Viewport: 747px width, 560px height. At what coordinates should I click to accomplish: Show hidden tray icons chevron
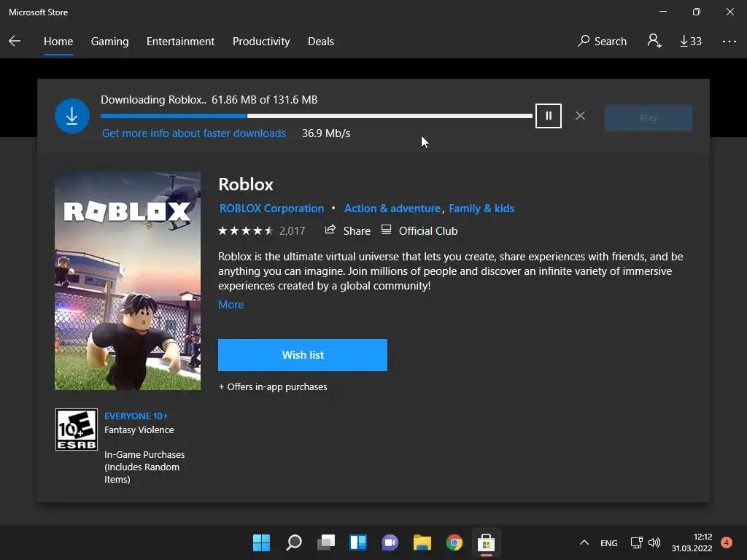(x=584, y=542)
